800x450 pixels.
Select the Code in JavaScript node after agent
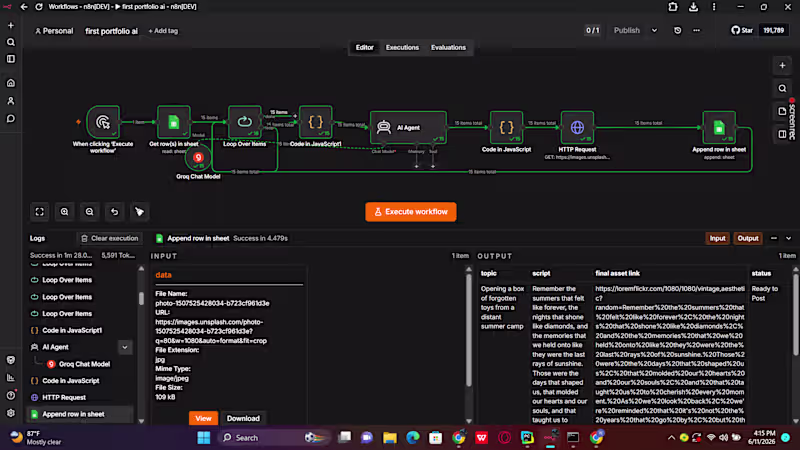[506, 128]
